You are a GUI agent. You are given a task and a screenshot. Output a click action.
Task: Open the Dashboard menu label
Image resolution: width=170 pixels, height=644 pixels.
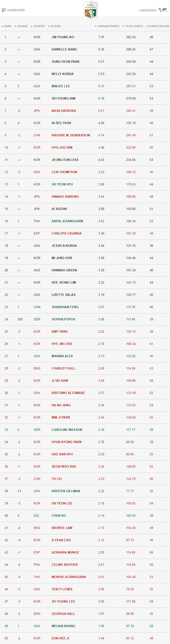[x=16, y=10]
